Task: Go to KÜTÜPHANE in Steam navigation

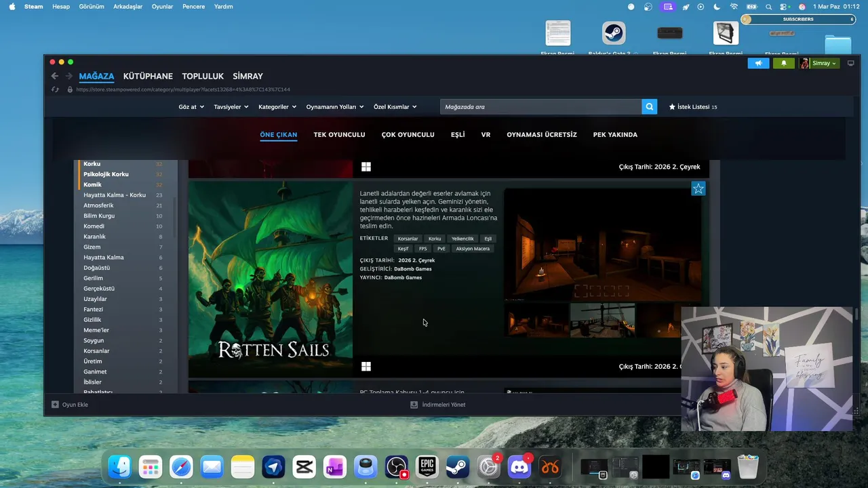Action: click(148, 76)
